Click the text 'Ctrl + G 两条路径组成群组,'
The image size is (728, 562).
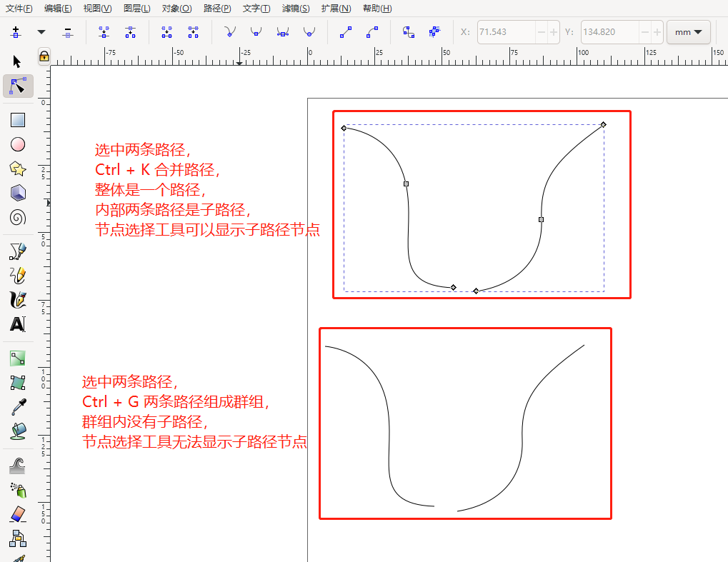(176, 402)
